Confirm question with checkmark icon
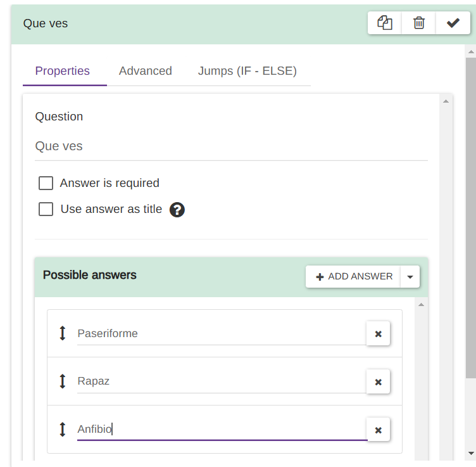The width and height of the screenshot is (476, 467). 453,23
